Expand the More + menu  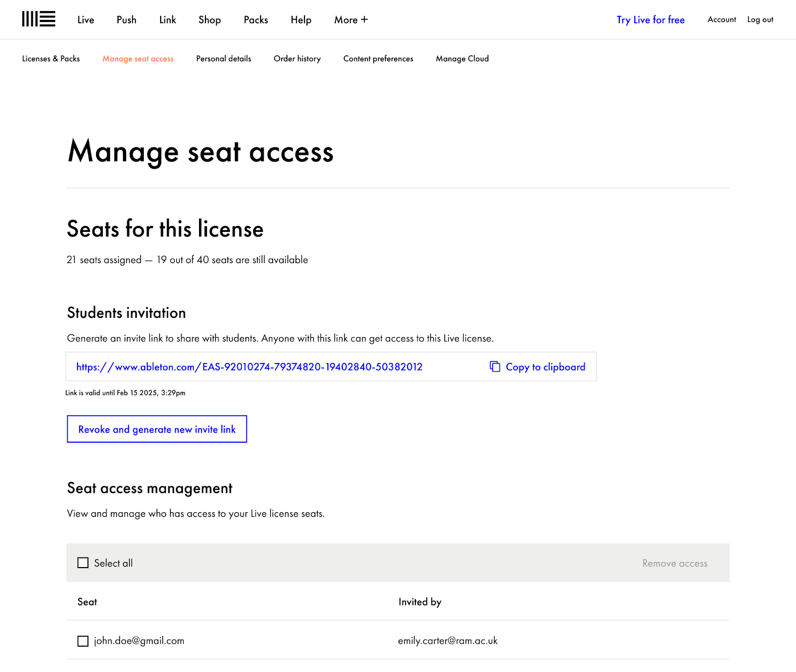click(351, 20)
